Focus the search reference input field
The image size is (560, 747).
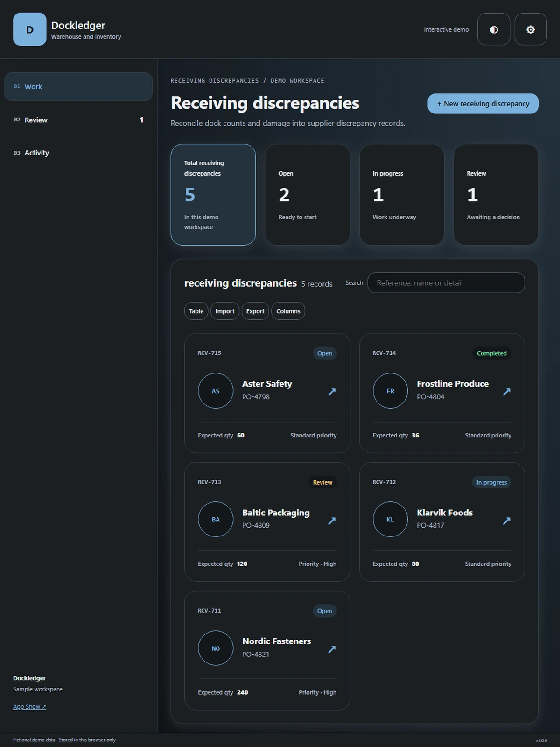[x=446, y=283]
